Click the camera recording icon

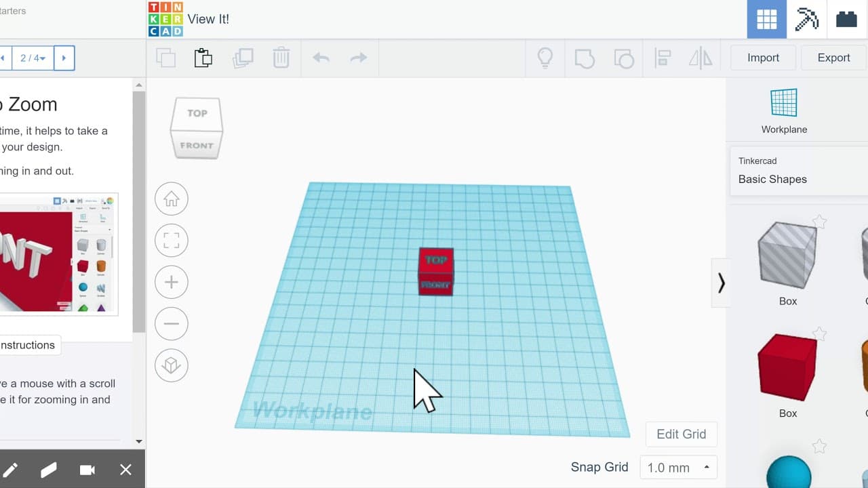(87, 470)
